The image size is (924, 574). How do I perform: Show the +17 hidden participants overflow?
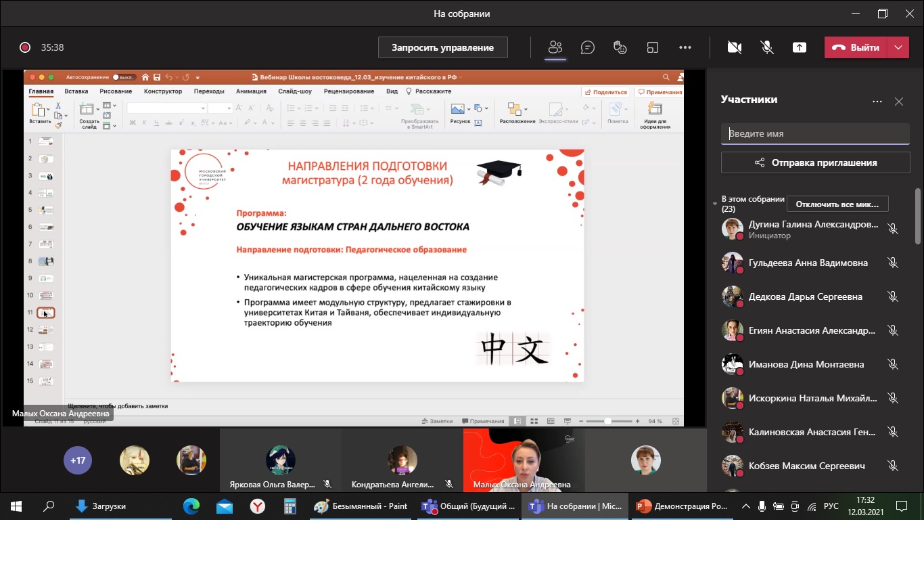coord(78,460)
